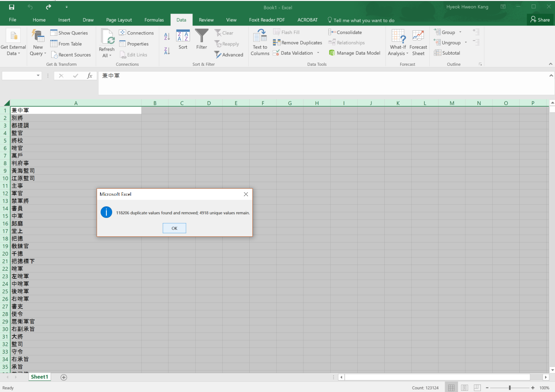
Task: Open Data Validation dropdown arrow
Action: [x=318, y=53]
